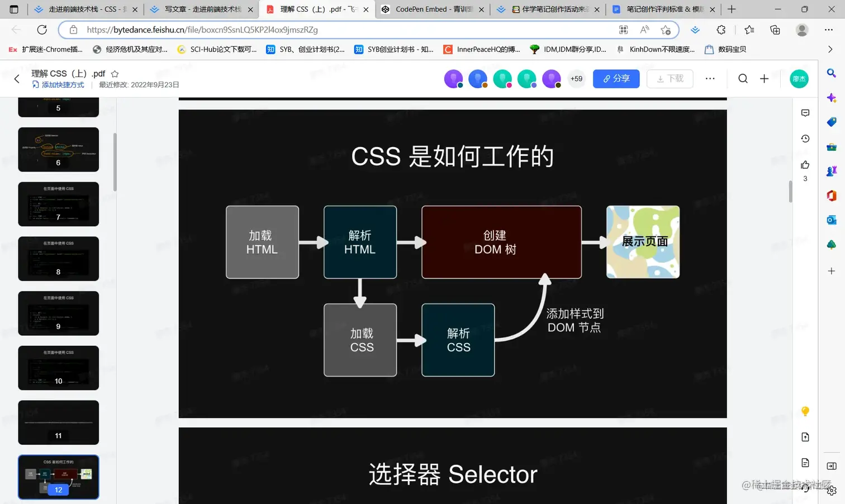
Task: Open browser settings via the top-right ellipsis
Action: click(x=828, y=30)
